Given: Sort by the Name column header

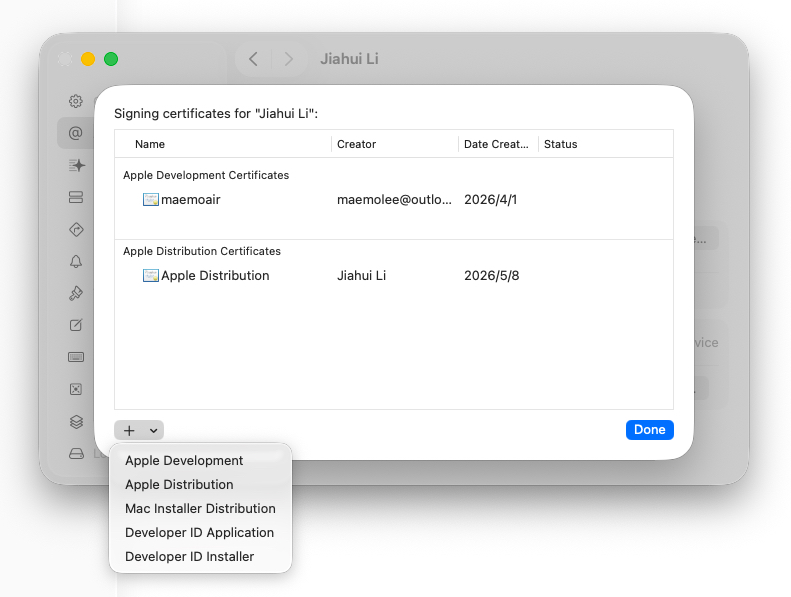Looking at the screenshot, I should pos(223,144).
